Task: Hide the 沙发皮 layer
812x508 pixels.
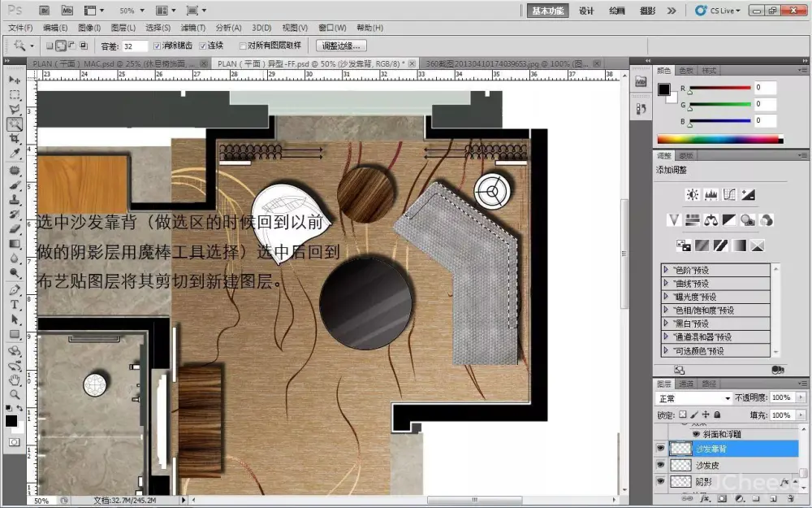Action: (659, 465)
